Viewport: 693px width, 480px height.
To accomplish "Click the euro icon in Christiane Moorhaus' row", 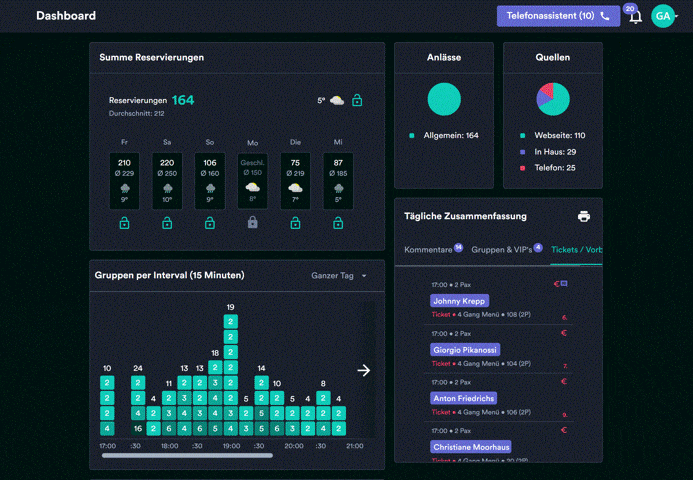I will pos(564,430).
